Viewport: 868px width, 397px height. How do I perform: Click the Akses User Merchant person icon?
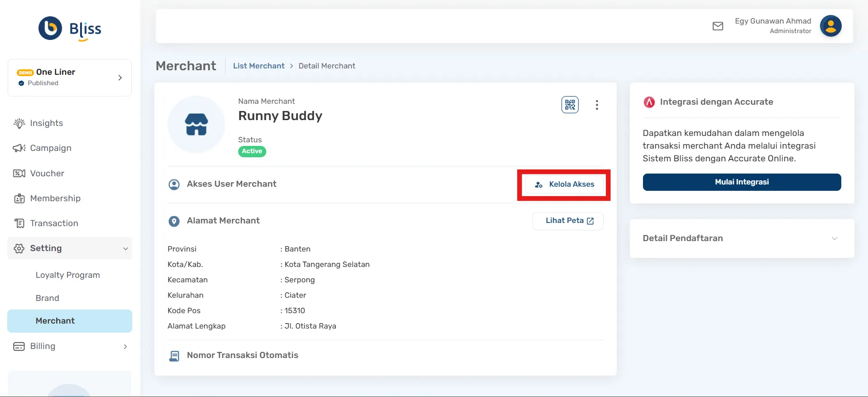174,184
